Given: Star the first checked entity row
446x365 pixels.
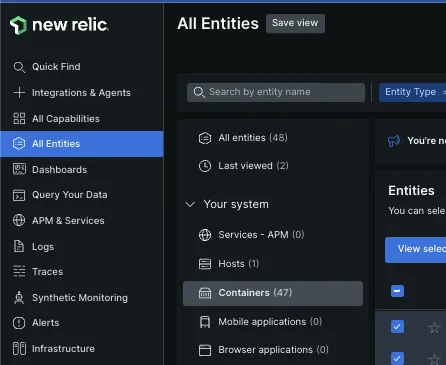Looking at the screenshot, I should coord(434,327).
